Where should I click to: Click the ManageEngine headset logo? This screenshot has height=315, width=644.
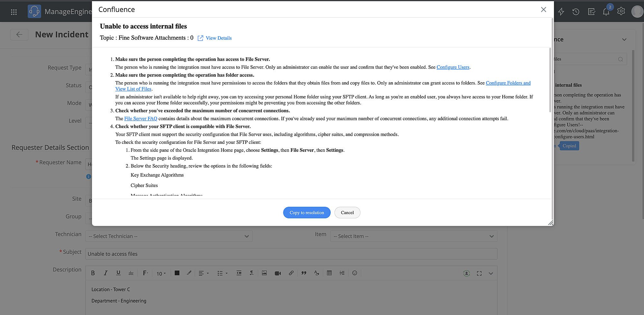[x=34, y=12]
